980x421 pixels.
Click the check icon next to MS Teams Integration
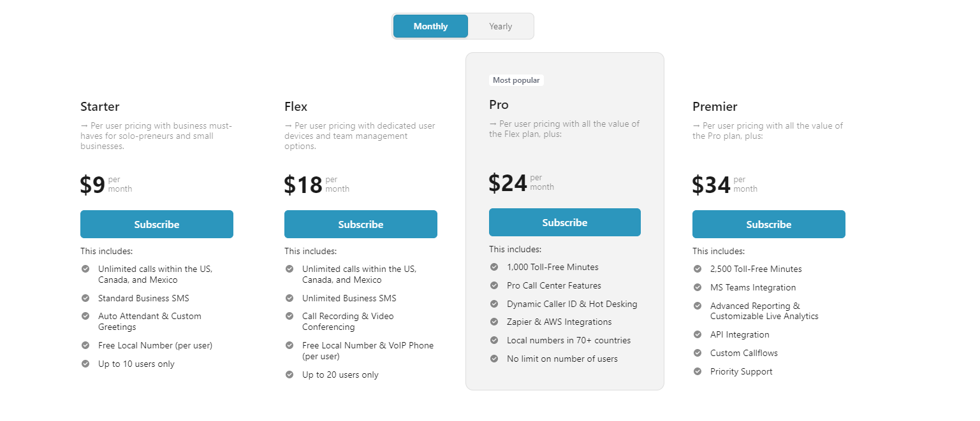[x=698, y=287]
